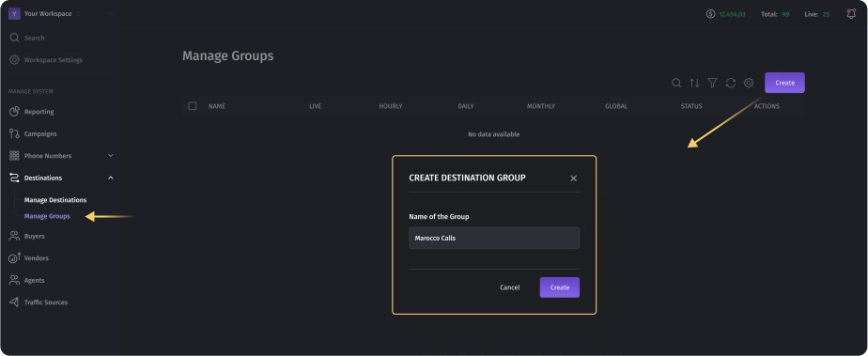Image resolution: width=868 pixels, height=356 pixels.
Task: Sort by NAME column
Action: coord(216,106)
